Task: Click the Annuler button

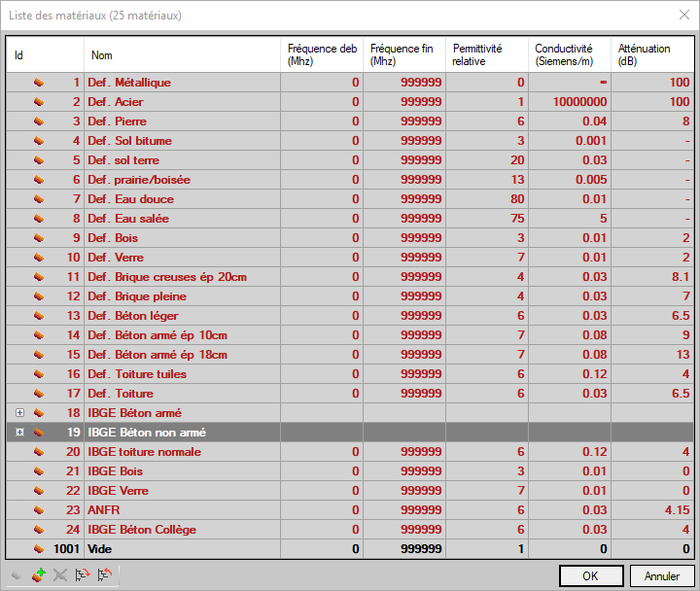Action: pos(662,575)
